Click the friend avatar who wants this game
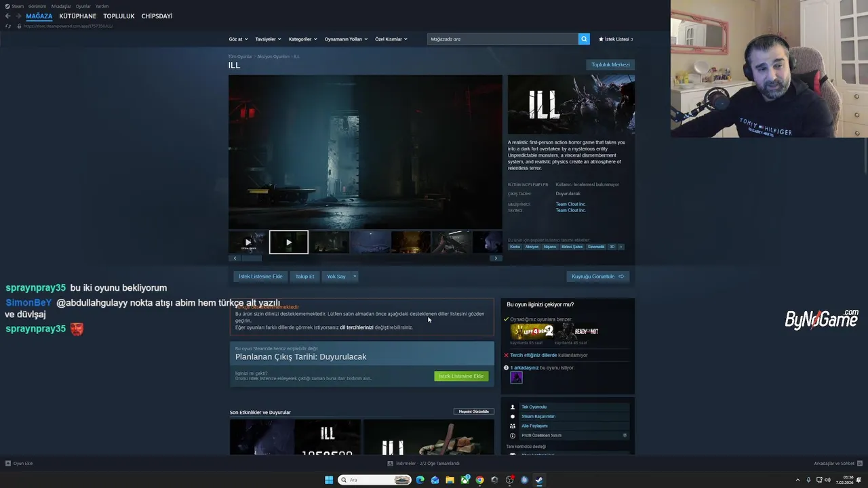The image size is (868, 488). point(516,378)
